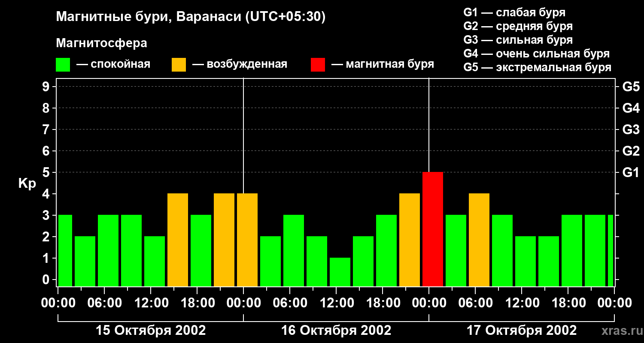Click the '17 Октября 2002' date label
This screenshot has height=343, width=644.
(522, 331)
